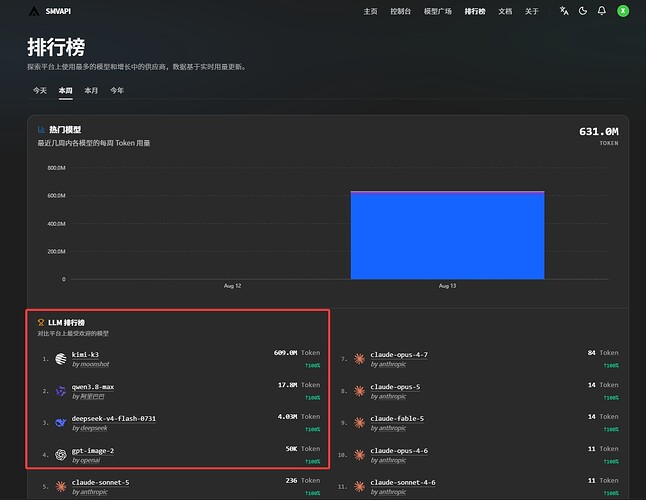Switch to the 本月 tab
Image resolution: width=646 pixels, height=500 pixels.
tap(91, 90)
